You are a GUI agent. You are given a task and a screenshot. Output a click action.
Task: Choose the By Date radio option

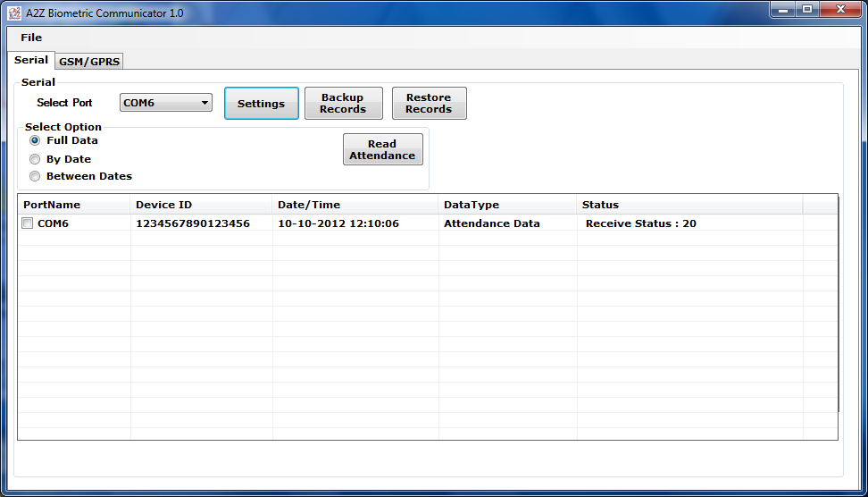[x=35, y=159]
